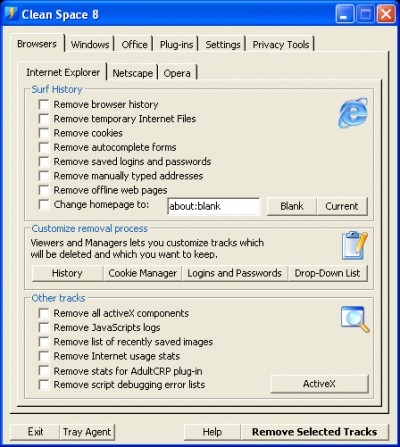Toggle Remove offline web pages

44,190
